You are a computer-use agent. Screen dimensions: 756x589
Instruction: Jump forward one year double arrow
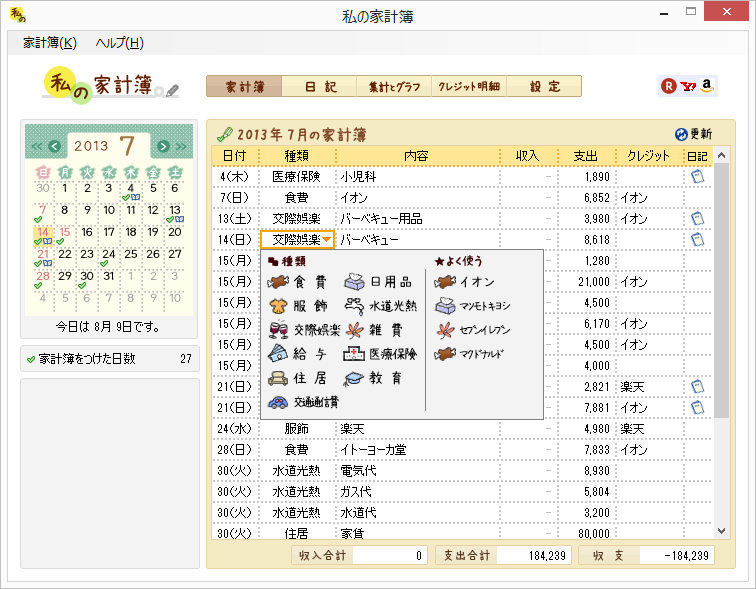(181, 146)
